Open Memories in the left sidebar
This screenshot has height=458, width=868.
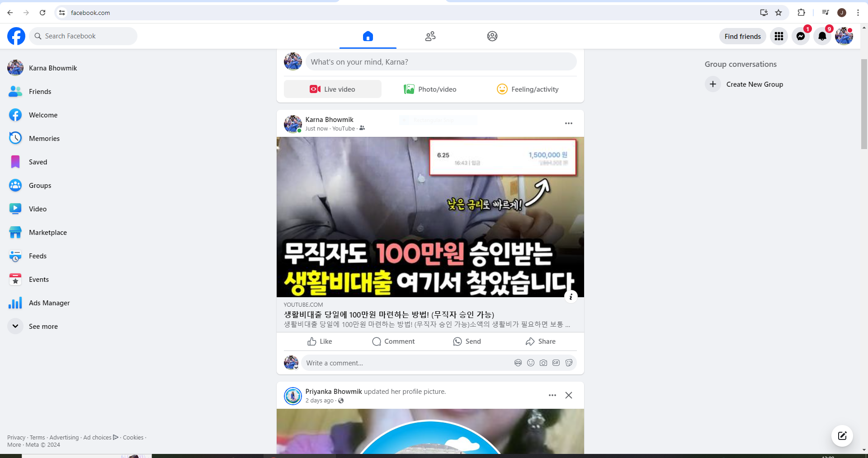click(44, 138)
